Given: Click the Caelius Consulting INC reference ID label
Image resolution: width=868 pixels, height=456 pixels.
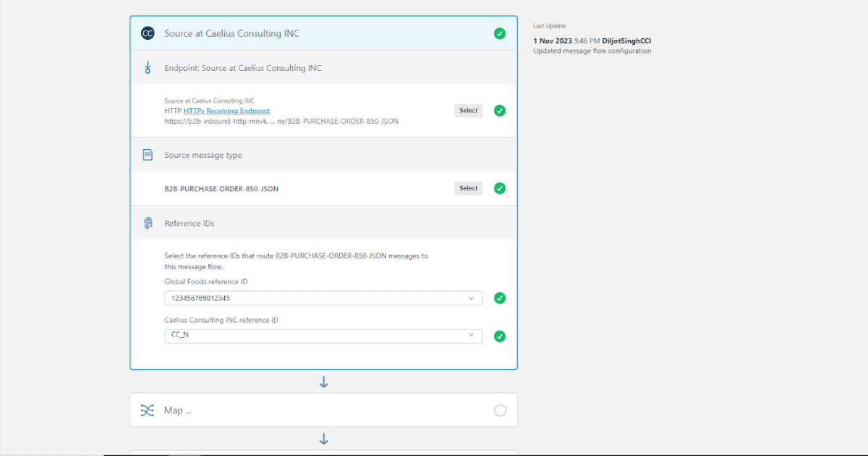Looking at the screenshot, I should click(x=221, y=320).
